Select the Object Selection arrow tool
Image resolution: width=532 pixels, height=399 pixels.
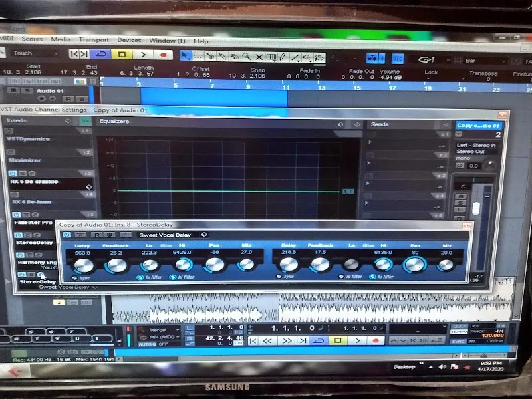(x=186, y=55)
